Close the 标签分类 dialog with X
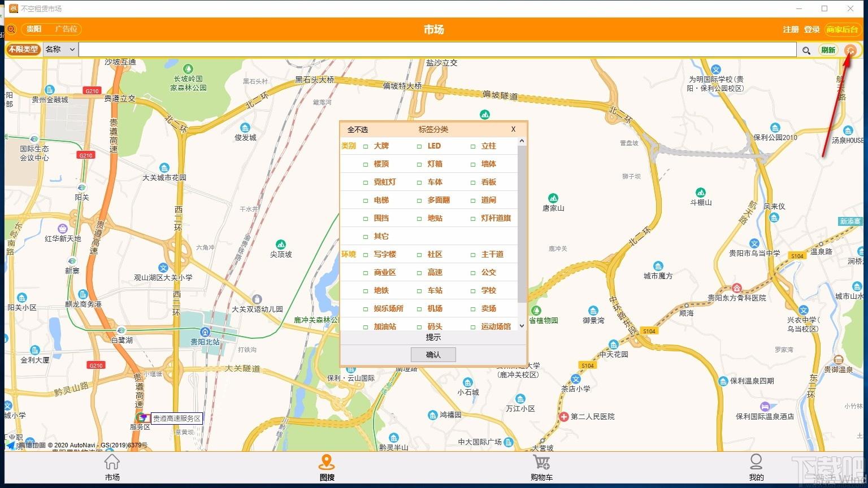868x488 pixels. (513, 129)
